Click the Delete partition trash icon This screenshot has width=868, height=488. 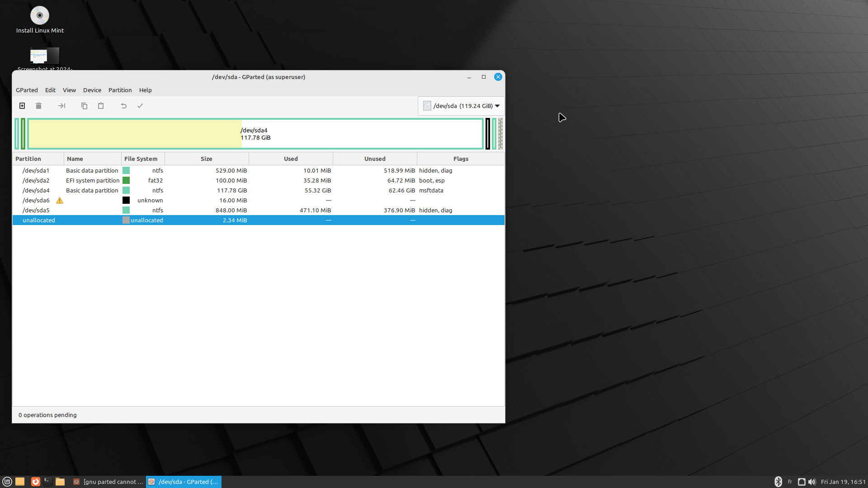(x=38, y=106)
